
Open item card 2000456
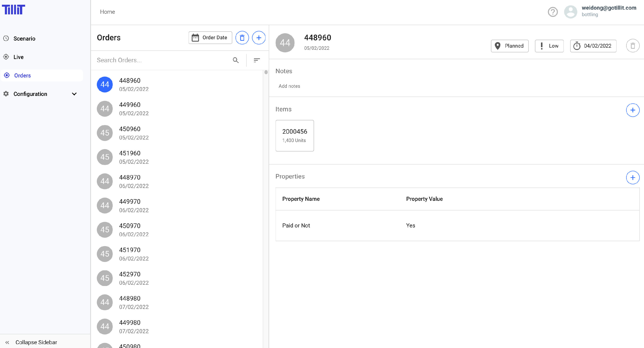tap(295, 136)
